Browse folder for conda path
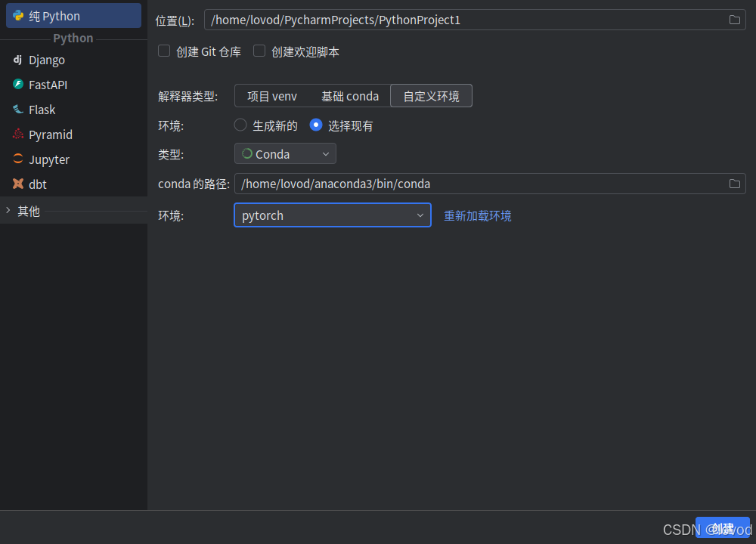This screenshot has height=544, width=756. coord(734,184)
